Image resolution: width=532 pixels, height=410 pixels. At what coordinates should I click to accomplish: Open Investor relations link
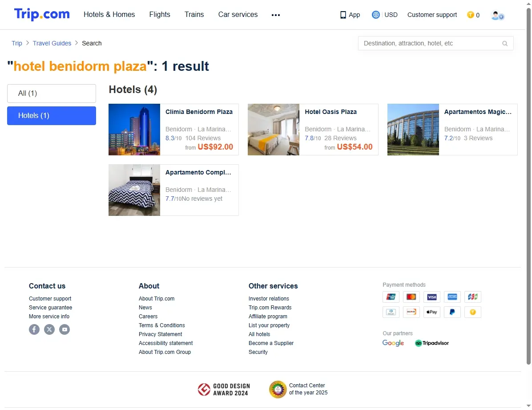tap(269, 299)
